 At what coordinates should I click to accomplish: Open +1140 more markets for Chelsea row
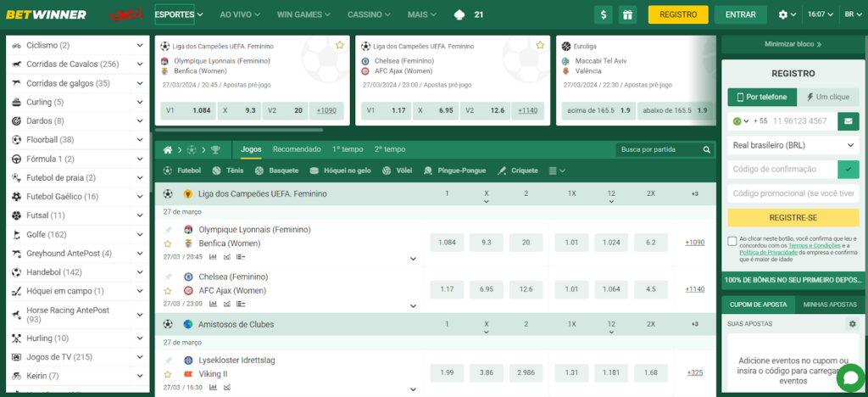[695, 289]
